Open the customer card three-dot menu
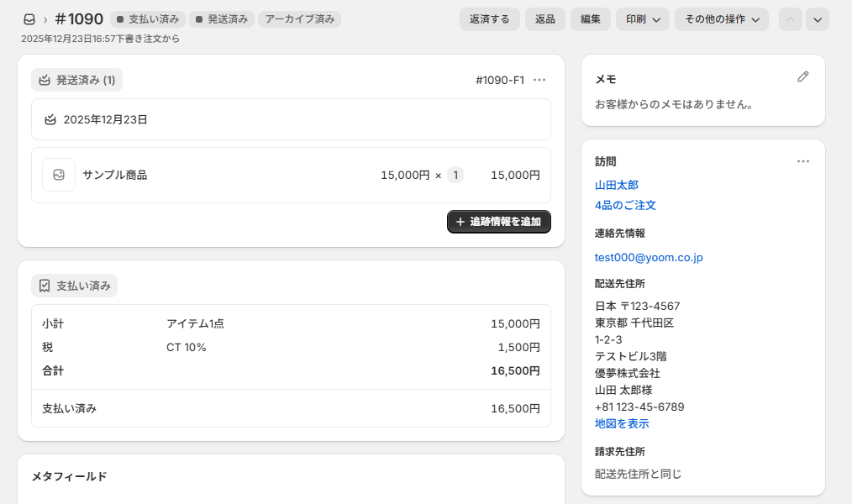The height and width of the screenshot is (504, 852). pyautogui.click(x=803, y=161)
